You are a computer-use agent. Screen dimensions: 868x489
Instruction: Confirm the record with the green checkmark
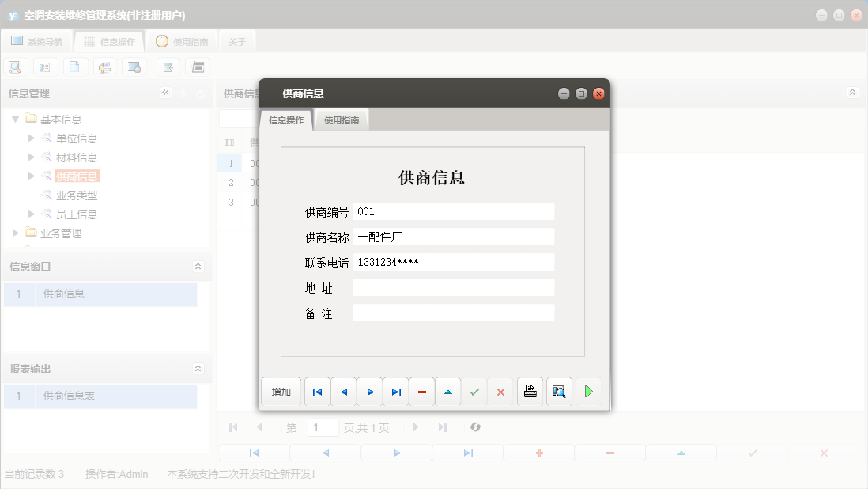tap(474, 391)
